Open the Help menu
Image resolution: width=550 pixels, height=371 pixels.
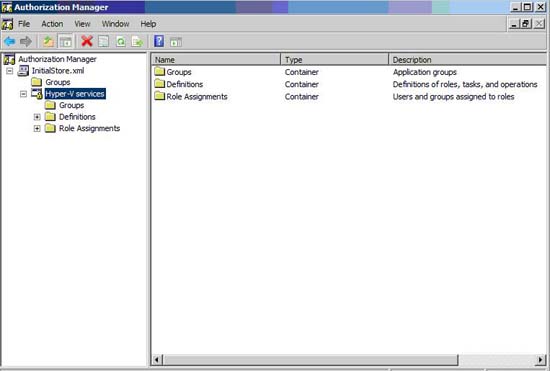click(148, 24)
